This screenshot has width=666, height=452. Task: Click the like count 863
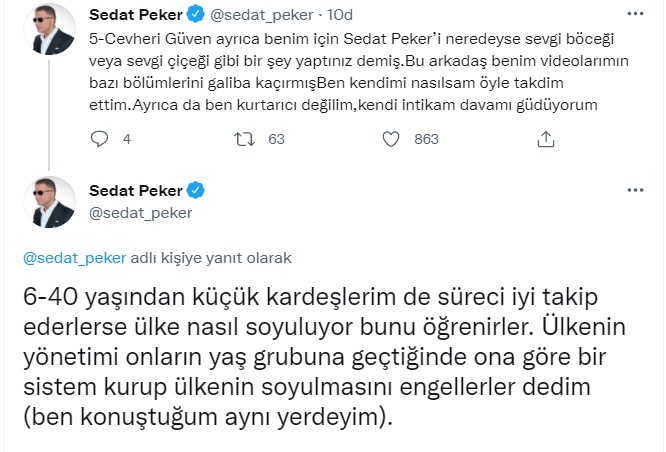426,139
